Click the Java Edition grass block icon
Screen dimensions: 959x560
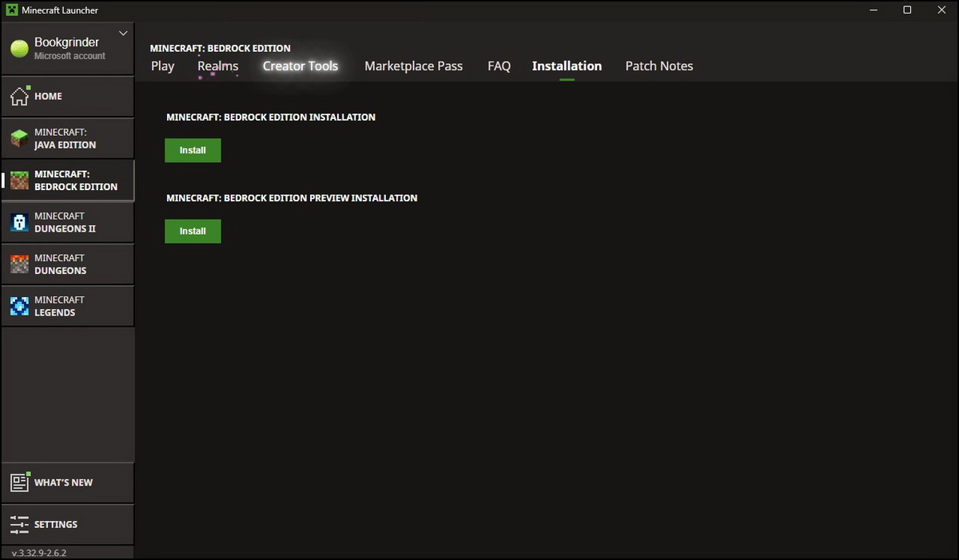19,138
